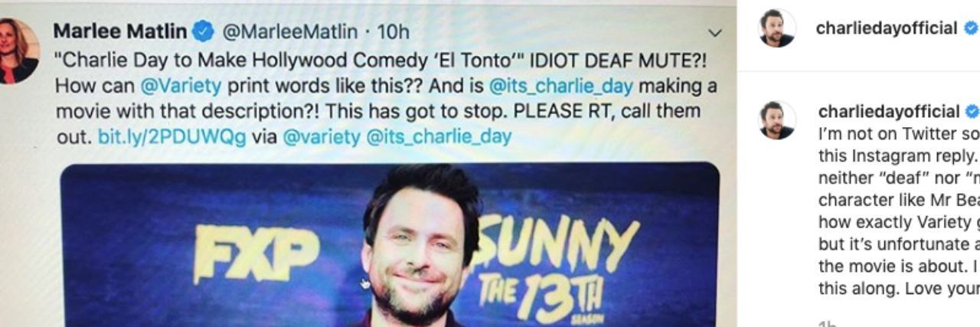Open the lowercase @variety via mention
Image resolution: width=980 pixels, height=327 pixels.
click(x=321, y=137)
